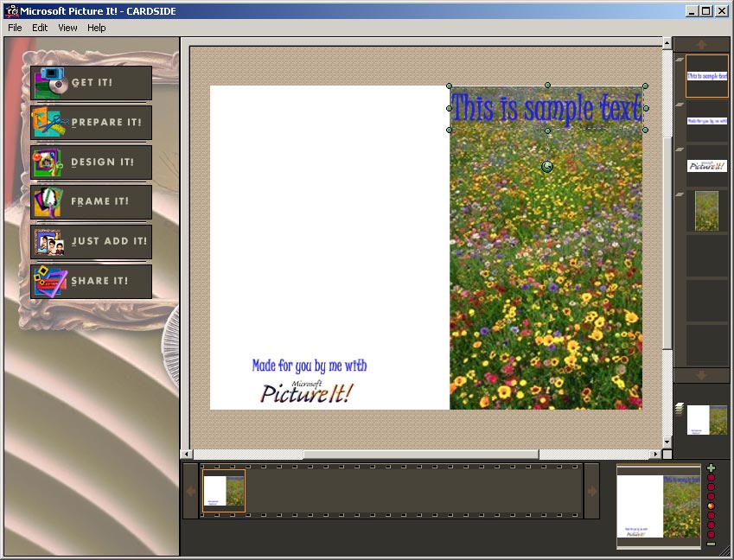
Task: Click the canvas horizontal scrollbar left arrow
Action: tap(186, 454)
